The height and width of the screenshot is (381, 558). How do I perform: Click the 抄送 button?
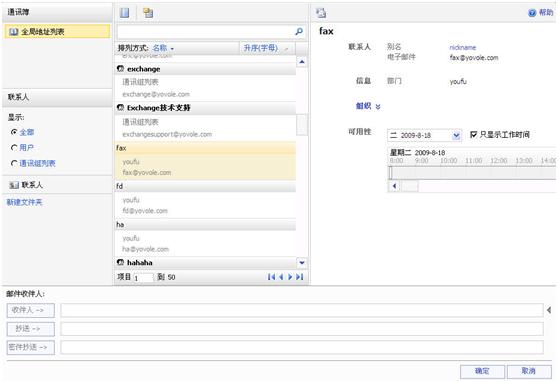coord(31,329)
